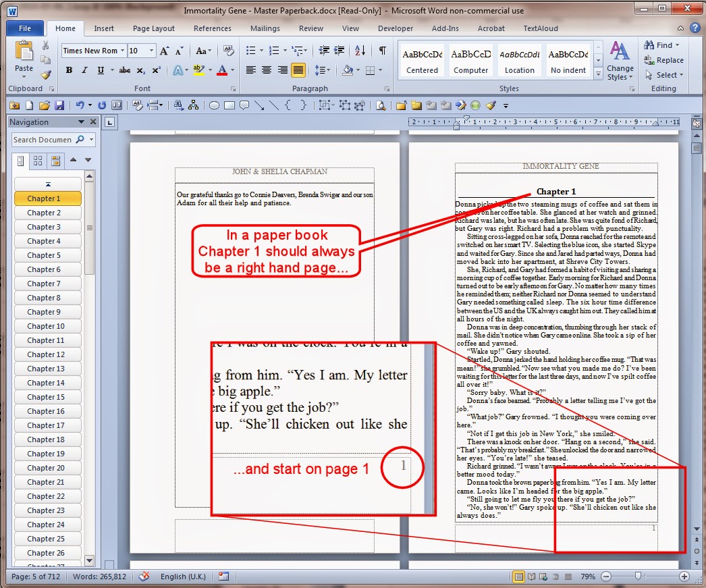Open the font size dropdown
Screen dimensions: 706x588
[151, 51]
